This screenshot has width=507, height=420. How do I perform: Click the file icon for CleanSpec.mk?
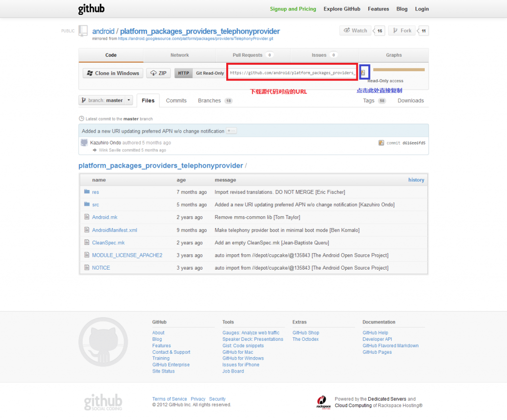click(87, 242)
